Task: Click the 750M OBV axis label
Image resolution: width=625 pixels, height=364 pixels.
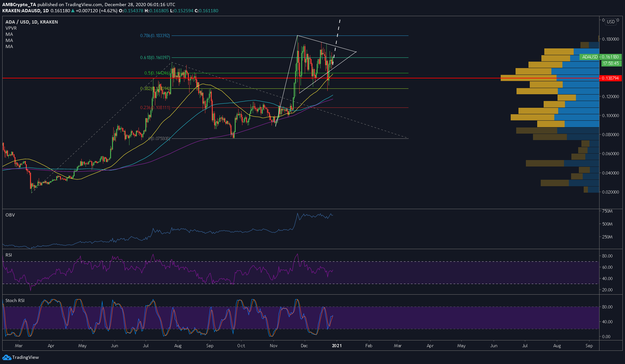Action: [607, 211]
